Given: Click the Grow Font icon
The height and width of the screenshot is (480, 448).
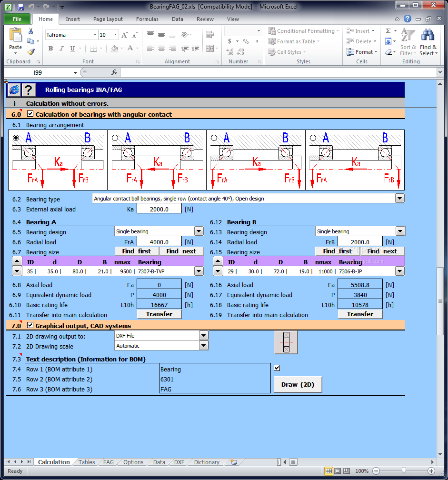Looking at the screenshot, I should click(124, 35).
